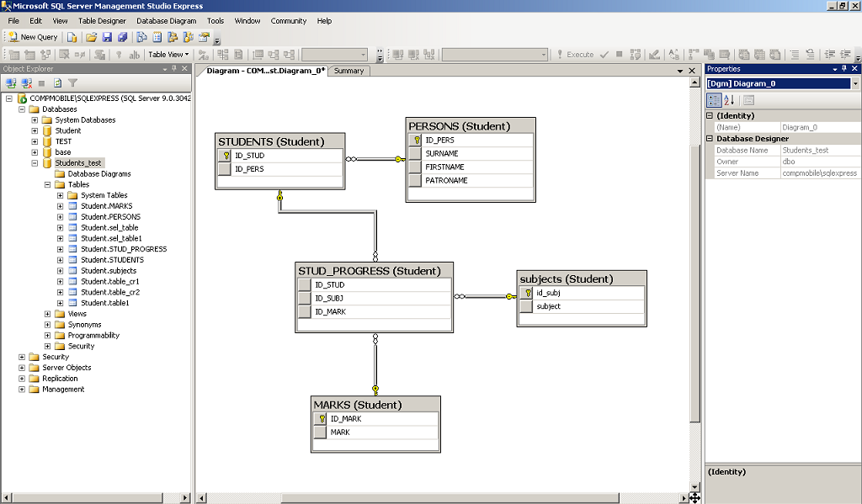Open the Database Diagram menu

click(x=167, y=21)
